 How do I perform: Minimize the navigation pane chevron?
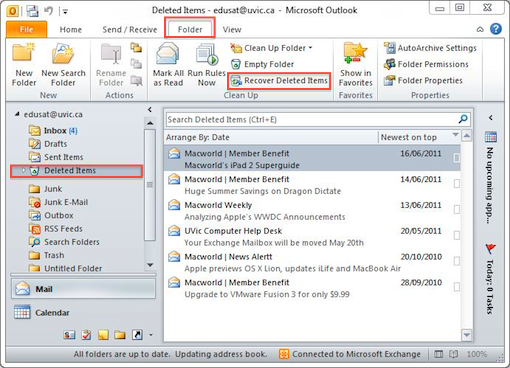150,110
